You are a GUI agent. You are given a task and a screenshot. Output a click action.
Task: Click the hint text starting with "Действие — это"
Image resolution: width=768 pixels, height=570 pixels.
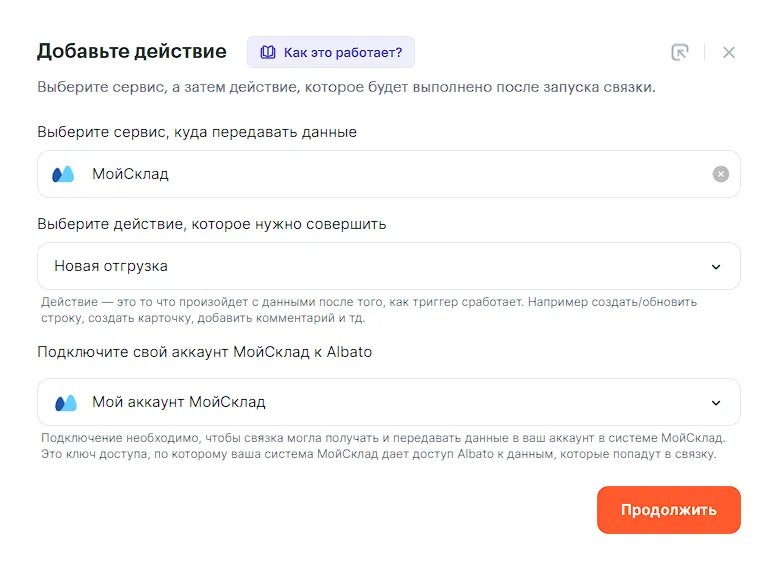pos(369,310)
